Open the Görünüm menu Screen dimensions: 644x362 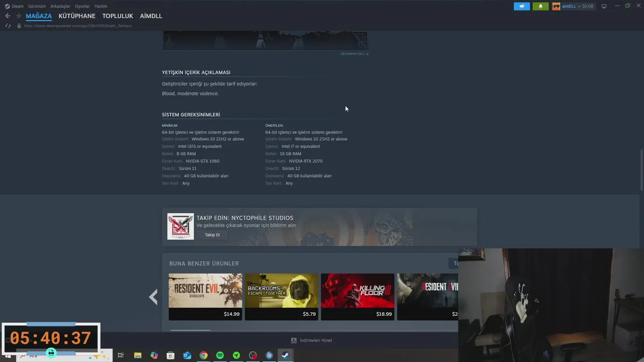click(37, 7)
